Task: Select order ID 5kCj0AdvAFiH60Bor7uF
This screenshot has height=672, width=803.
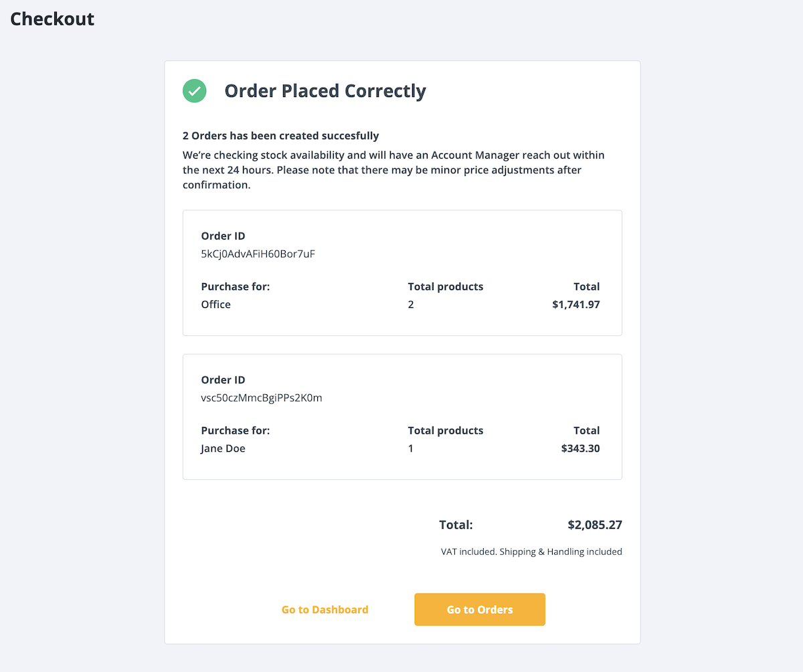Action: coord(258,254)
